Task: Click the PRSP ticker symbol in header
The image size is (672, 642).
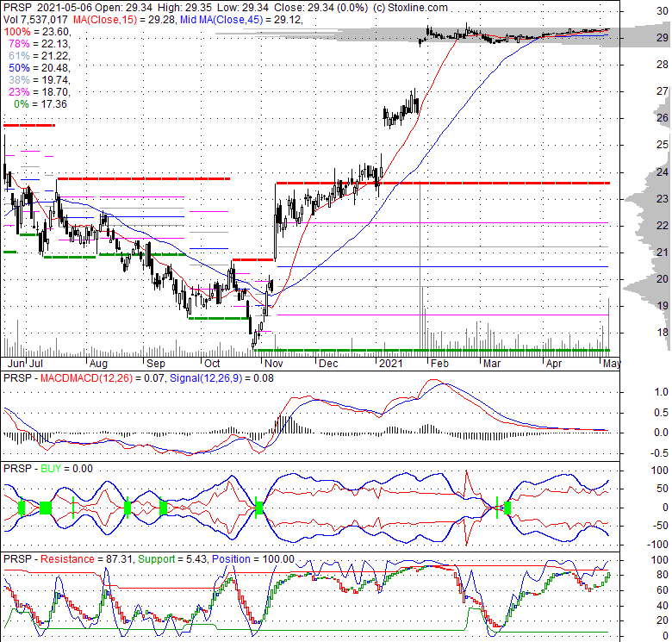Action: click(x=17, y=7)
